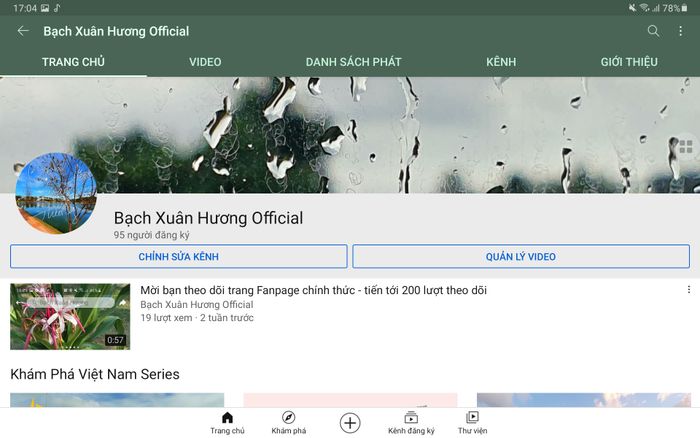700x438 pixels.
Task: Tap the grid icon on the banner
Action: point(686,146)
